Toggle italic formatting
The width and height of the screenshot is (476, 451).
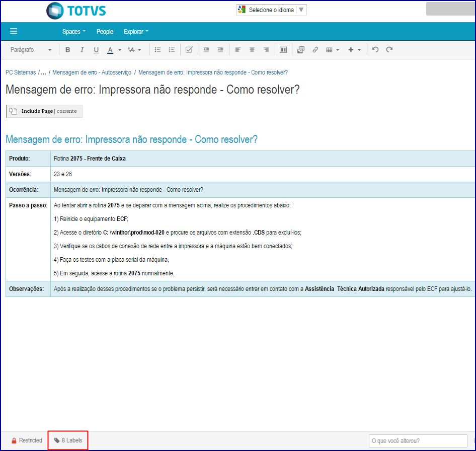click(x=82, y=50)
